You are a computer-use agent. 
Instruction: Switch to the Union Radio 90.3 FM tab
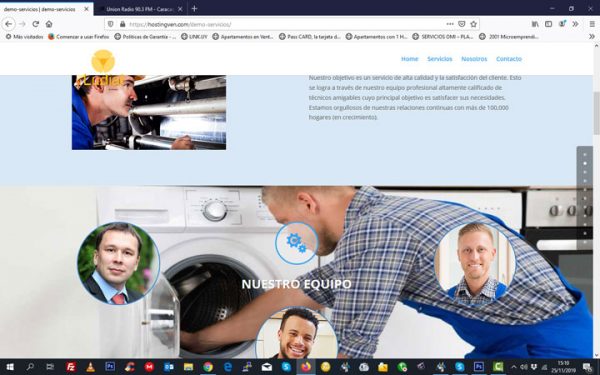click(x=139, y=9)
